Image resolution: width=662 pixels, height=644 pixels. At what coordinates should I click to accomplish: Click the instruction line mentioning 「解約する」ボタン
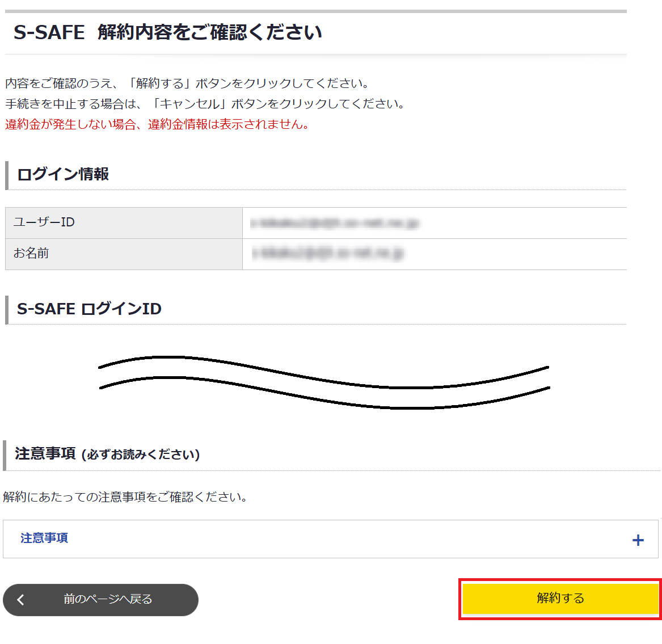[187, 83]
